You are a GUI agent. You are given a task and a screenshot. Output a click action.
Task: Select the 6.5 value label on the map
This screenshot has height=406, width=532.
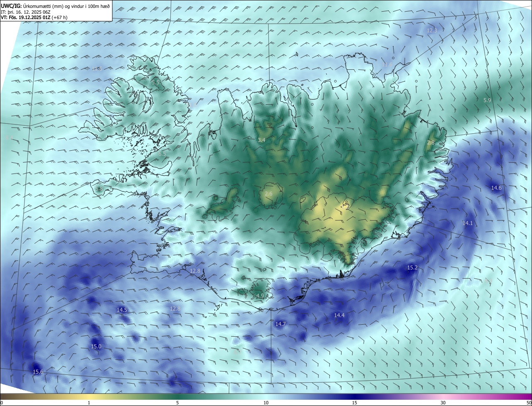click(x=162, y=154)
